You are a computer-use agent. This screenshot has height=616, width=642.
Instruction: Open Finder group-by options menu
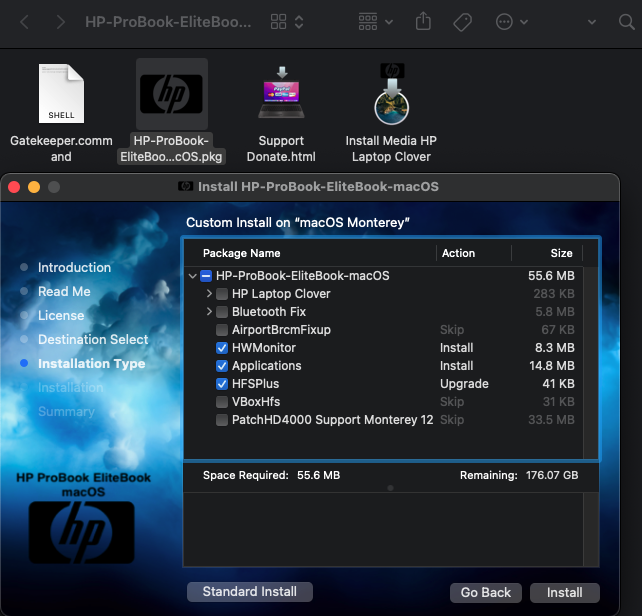375,22
